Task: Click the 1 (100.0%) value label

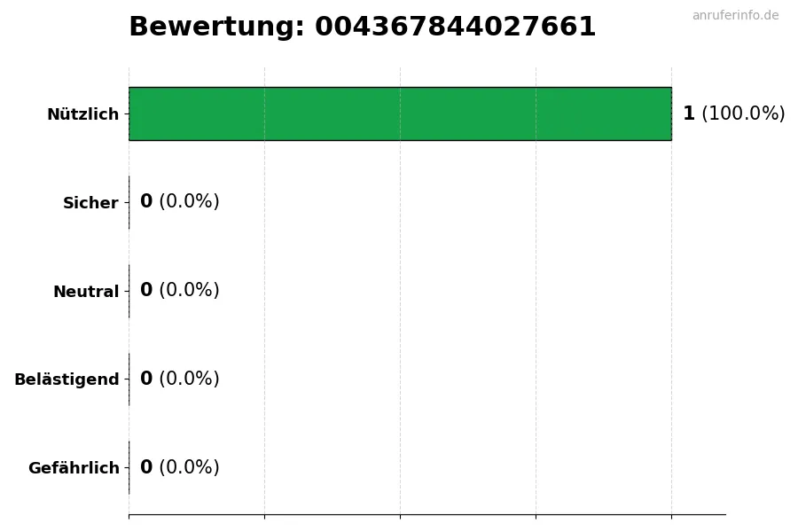Action: pyautogui.click(x=733, y=113)
